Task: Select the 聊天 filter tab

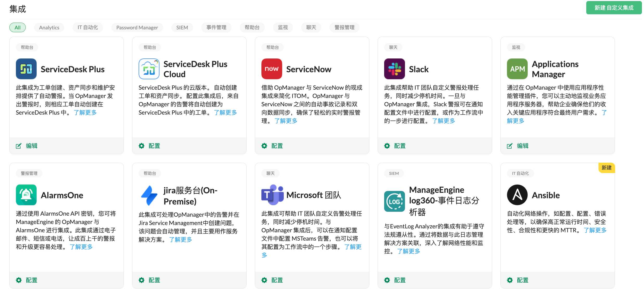Action: tap(311, 27)
